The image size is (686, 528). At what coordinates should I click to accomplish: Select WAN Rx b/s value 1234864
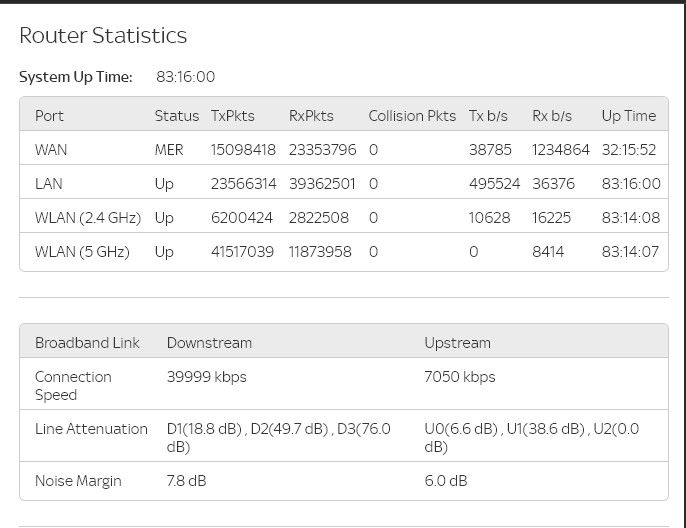pyautogui.click(x=560, y=150)
